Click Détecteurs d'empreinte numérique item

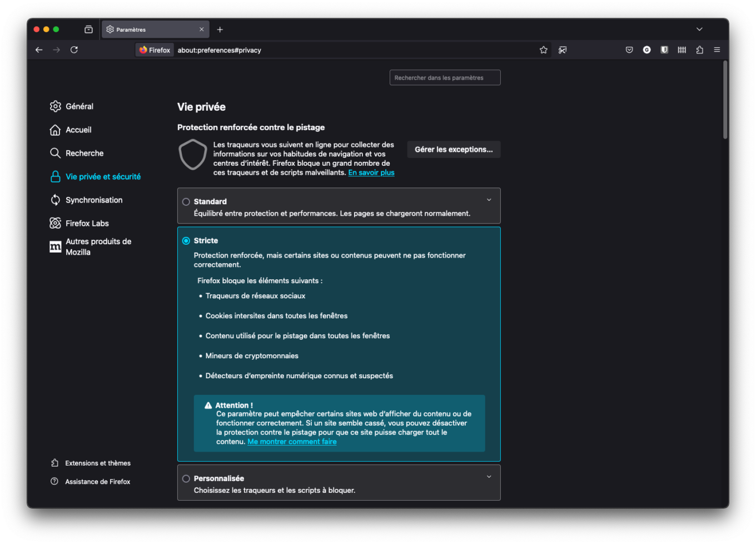pyautogui.click(x=299, y=376)
